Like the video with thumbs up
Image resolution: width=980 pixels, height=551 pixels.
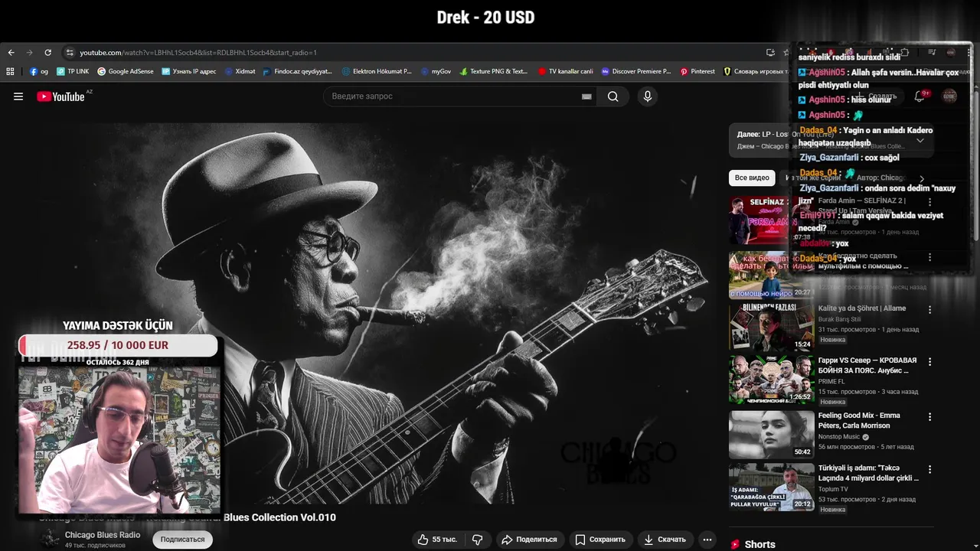click(437, 540)
